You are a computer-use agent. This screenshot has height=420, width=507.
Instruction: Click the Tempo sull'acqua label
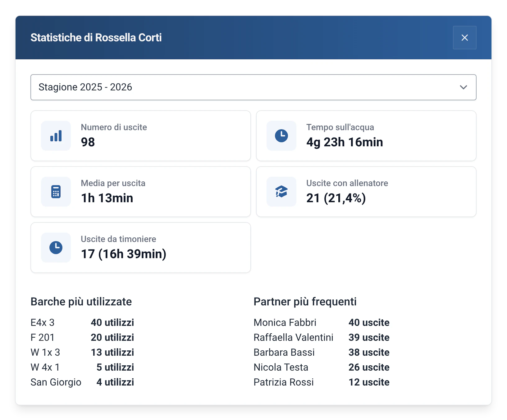coord(340,127)
